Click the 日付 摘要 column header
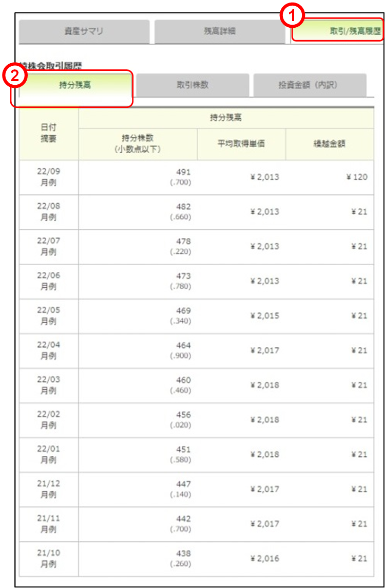The width and height of the screenshot is (385, 588). point(49,133)
